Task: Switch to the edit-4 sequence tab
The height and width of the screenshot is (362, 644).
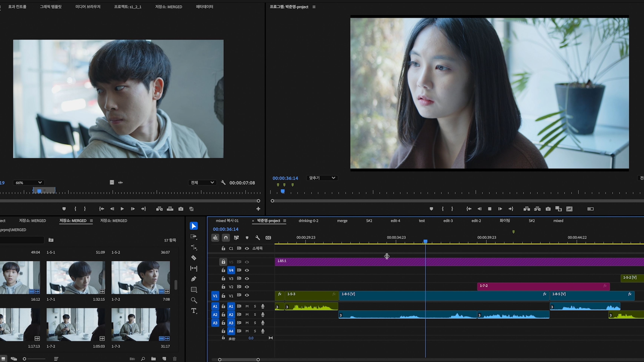Action: tap(395, 221)
